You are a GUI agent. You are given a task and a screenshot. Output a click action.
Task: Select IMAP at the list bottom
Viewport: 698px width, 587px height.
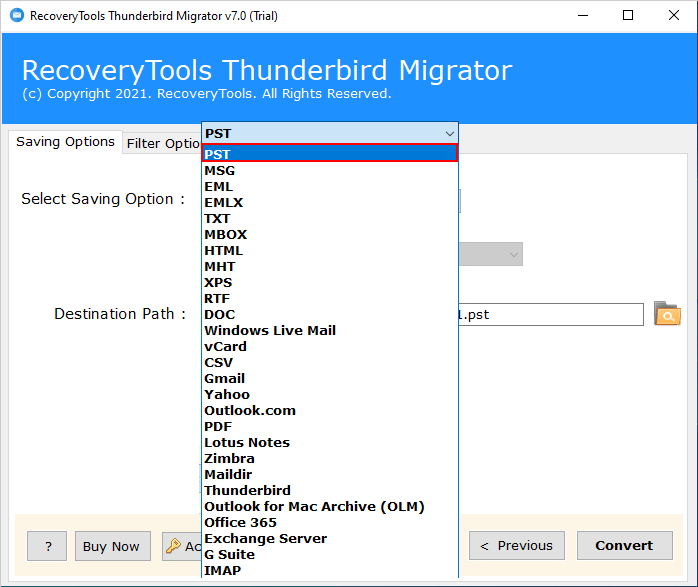[329, 571]
